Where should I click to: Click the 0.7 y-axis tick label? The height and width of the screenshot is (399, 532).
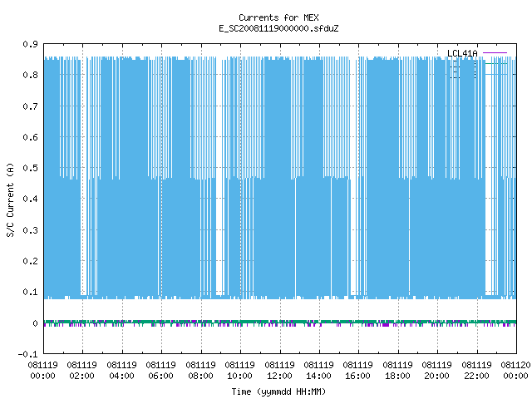coord(30,106)
